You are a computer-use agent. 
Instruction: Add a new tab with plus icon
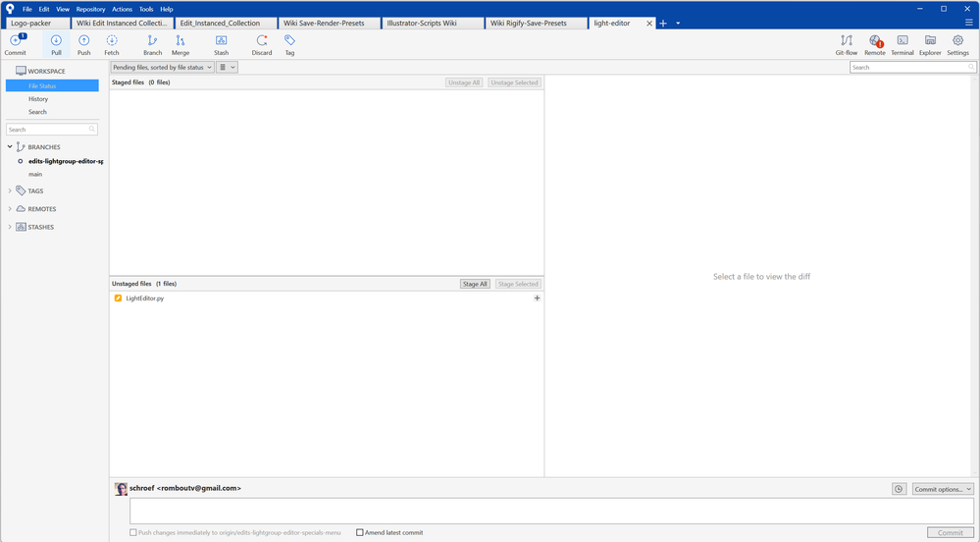tap(663, 24)
